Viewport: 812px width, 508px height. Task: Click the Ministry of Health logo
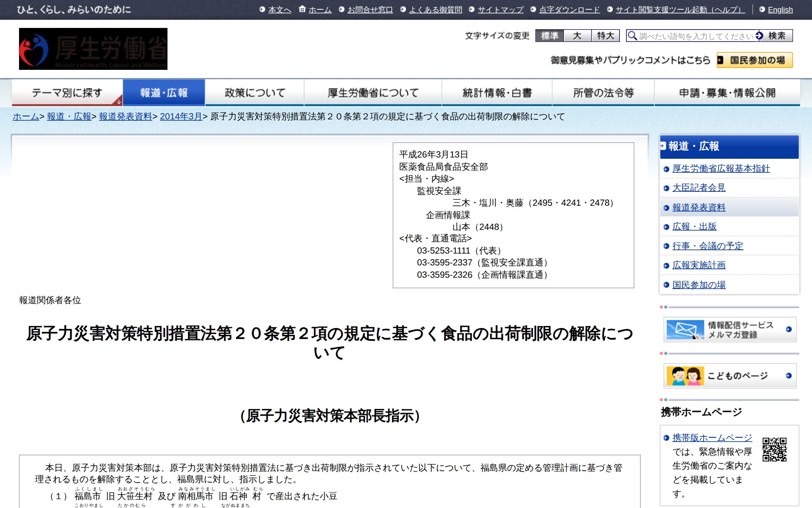click(93, 49)
